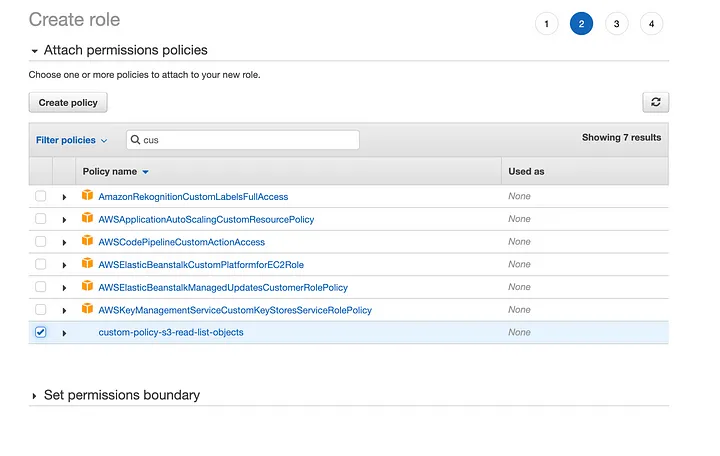The height and width of the screenshot is (456, 720).
Task: Go to step 1 of Create role
Action: (546, 23)
